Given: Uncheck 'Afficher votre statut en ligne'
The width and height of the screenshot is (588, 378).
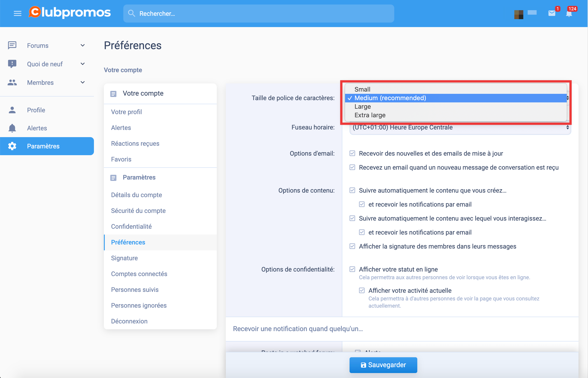Looking at the screenshot, I should point(352,269).
